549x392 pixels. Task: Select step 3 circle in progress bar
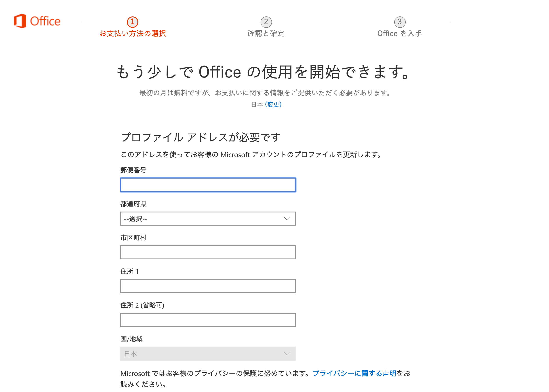[x=400, y=22]
